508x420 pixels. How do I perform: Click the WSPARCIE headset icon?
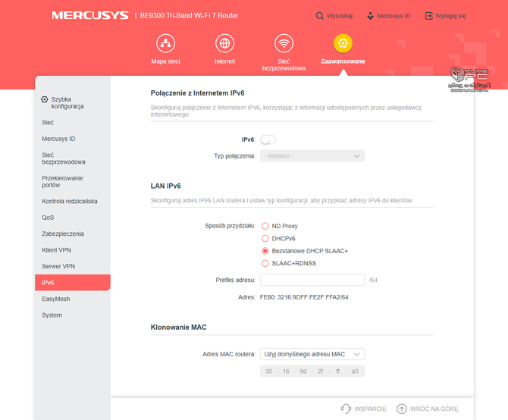click(346, 409)
